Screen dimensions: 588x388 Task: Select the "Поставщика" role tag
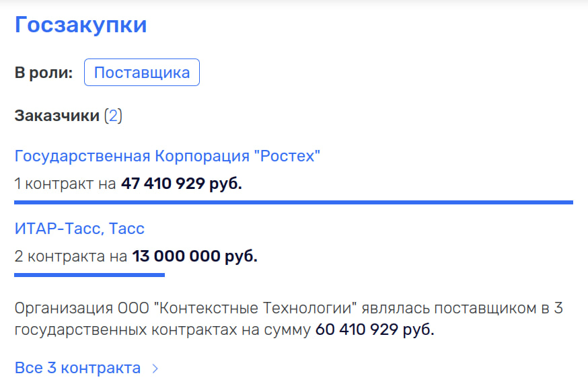click(142, 73)
